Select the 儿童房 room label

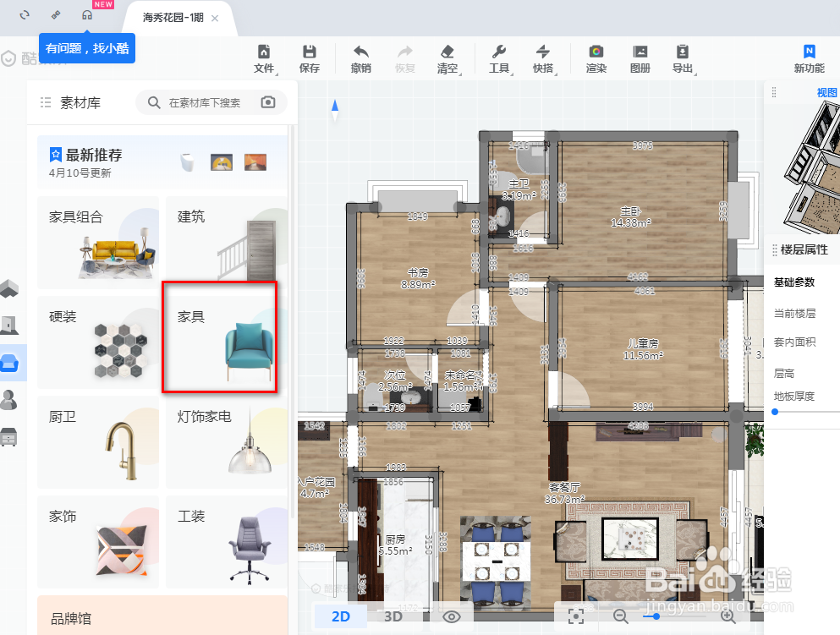point(643,349)
